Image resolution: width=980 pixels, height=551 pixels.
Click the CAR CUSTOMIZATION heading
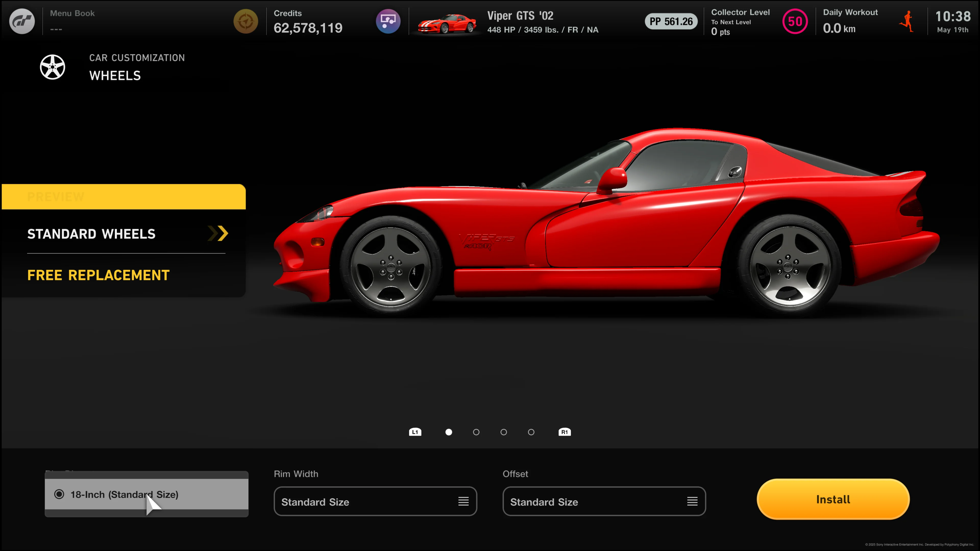tap(137, 58)
